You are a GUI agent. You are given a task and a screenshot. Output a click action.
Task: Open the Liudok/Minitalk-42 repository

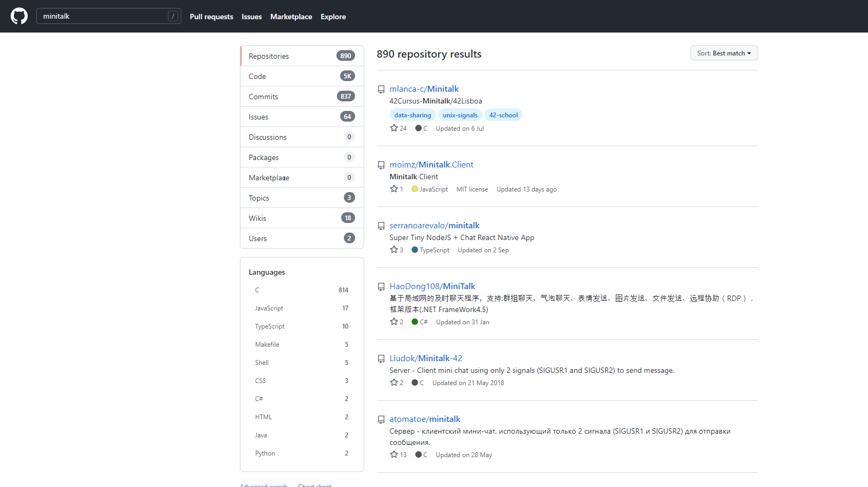pyautogui.click(x=426, y=358)
